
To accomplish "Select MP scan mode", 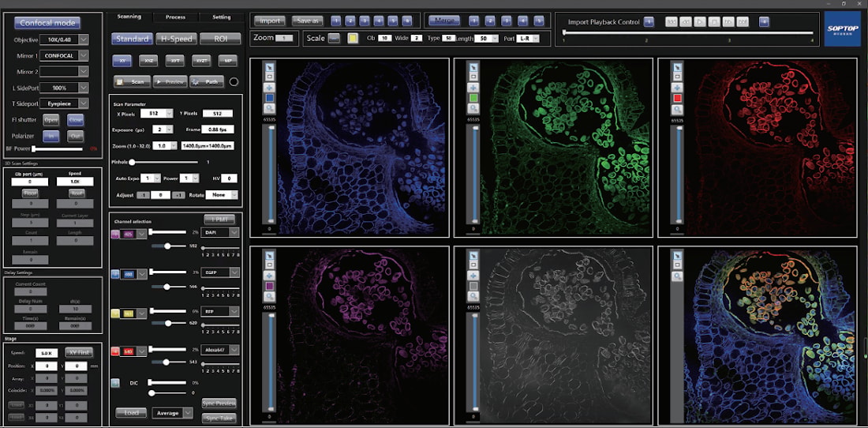I will point(228,61).
